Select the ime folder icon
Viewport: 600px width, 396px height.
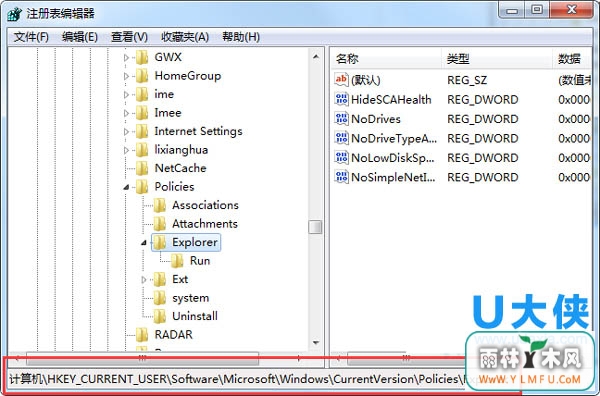tap(142, 94)
